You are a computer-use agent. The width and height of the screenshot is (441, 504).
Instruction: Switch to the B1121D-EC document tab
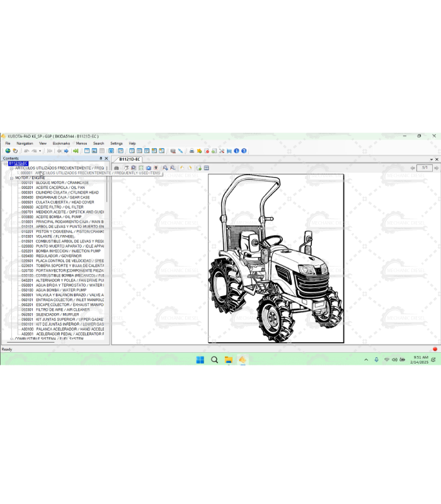point(130,159)
